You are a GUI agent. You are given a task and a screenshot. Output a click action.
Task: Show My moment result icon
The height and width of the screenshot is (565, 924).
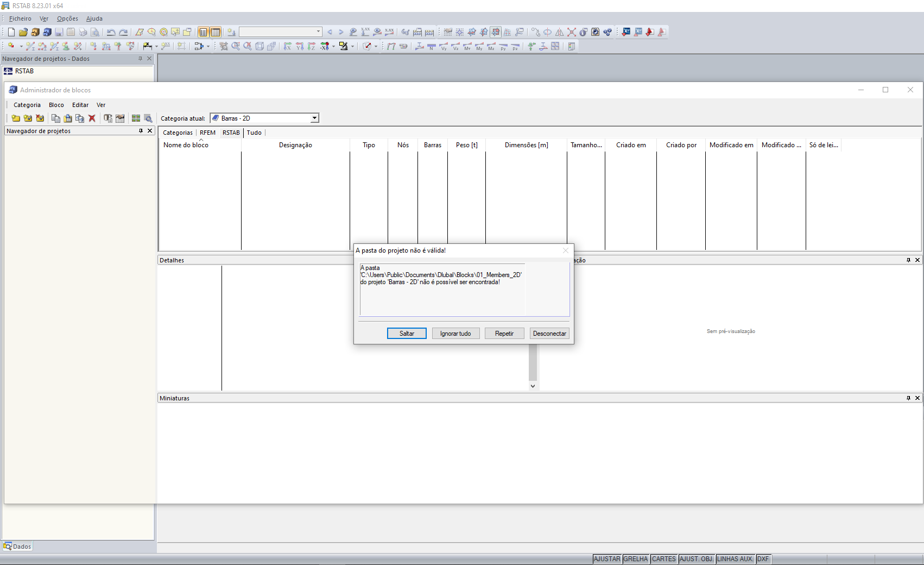pos(479,46)
